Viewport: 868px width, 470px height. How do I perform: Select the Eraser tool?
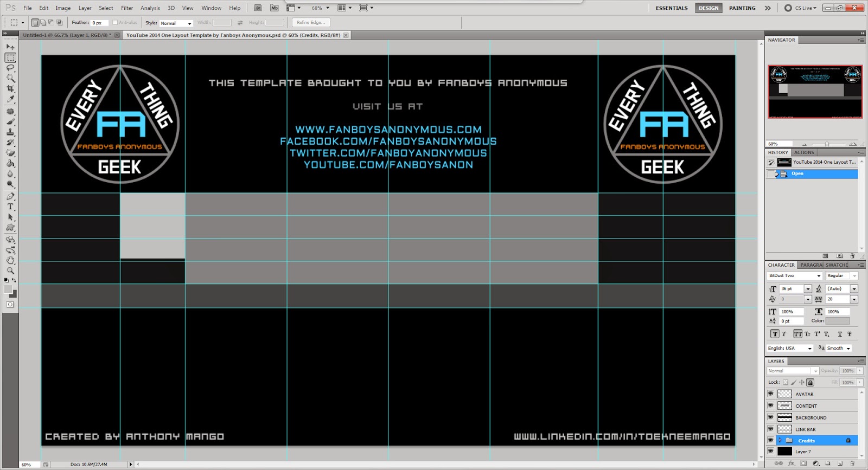tap(10, 153)
